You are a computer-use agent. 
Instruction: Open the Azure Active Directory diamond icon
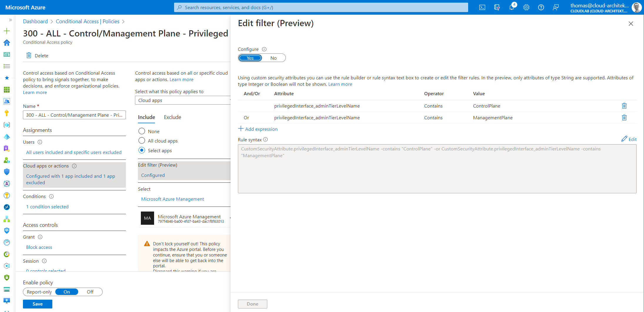(7, 137)
